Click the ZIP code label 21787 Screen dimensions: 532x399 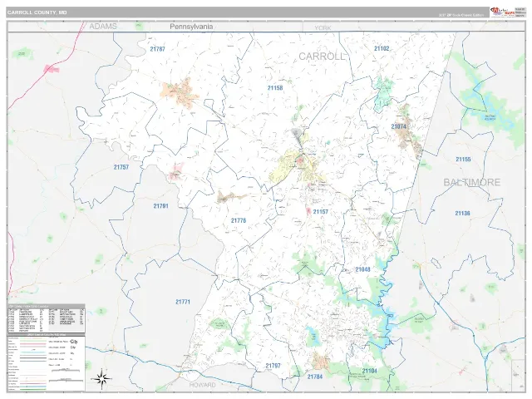tap(157, 49)
